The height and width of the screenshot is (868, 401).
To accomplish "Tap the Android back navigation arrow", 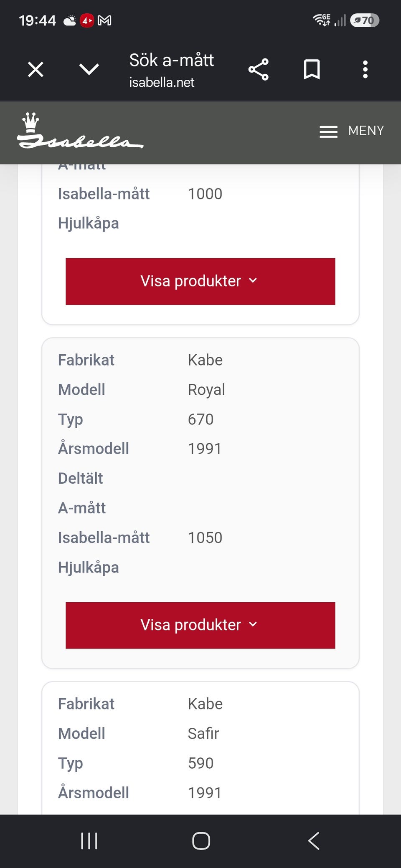I will 314,841.
